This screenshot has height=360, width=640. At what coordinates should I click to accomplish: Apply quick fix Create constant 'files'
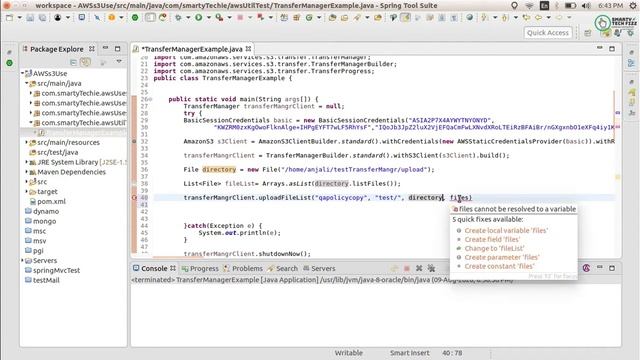pos(499,267)
